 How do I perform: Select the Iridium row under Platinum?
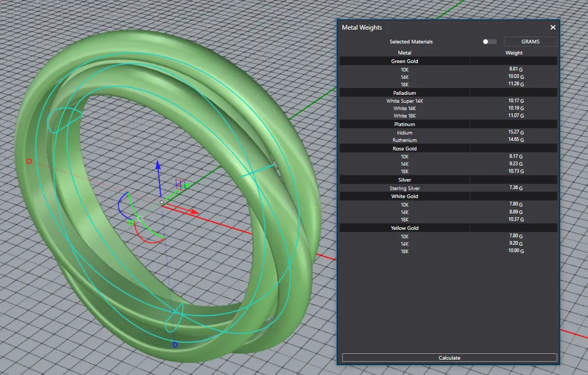pyautogui.click(x=405, y=132)
